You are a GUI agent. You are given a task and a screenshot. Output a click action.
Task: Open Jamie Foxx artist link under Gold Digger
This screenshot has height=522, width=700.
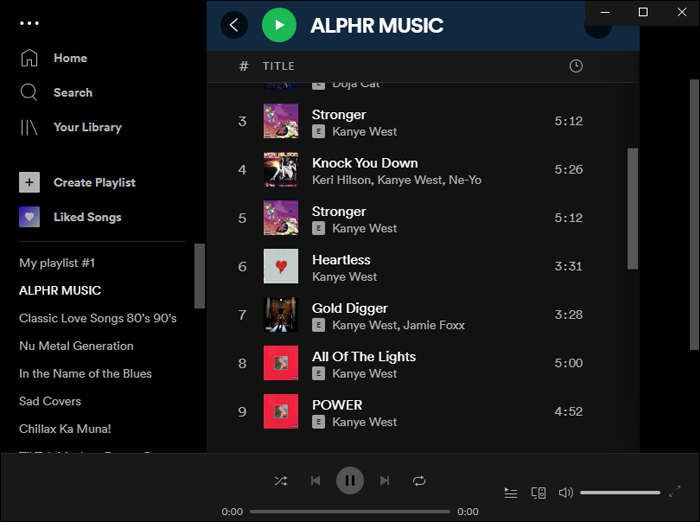[x=433, y=325]
